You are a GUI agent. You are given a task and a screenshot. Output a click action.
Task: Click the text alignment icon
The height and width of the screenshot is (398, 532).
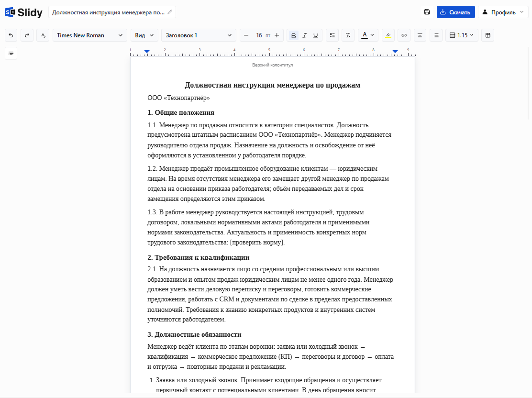[420, 35]
